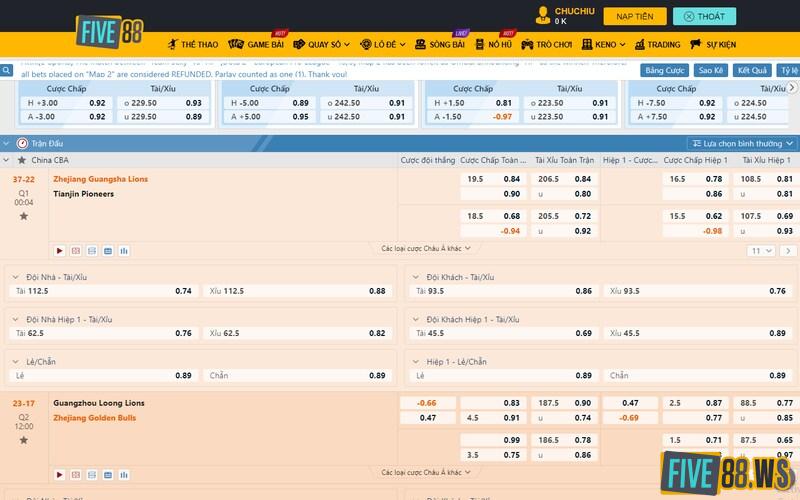Open NỔ HŨ menu
This screenshot has height=500, width=800.
[x=493, y=44]
